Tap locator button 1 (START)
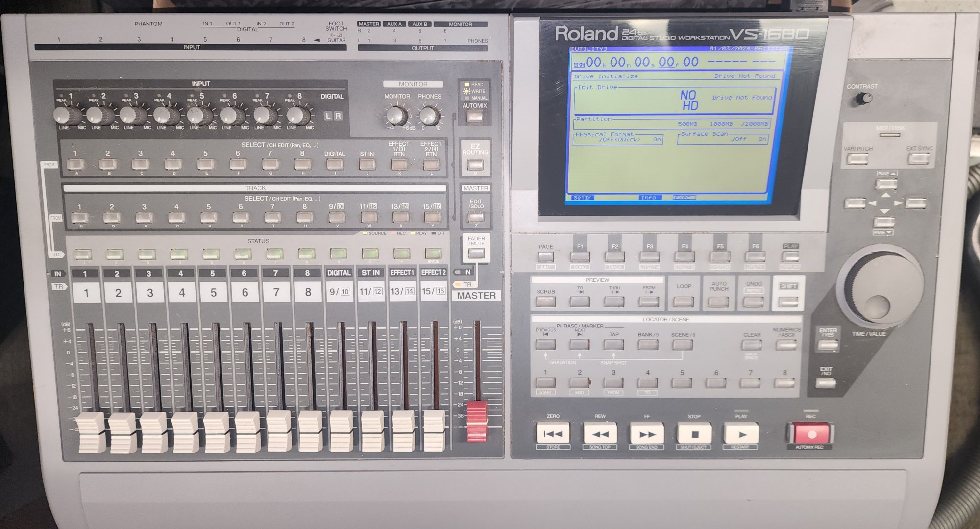Image resolution: width=980 pixels, height=529 pixels. [x=545, y=383]
